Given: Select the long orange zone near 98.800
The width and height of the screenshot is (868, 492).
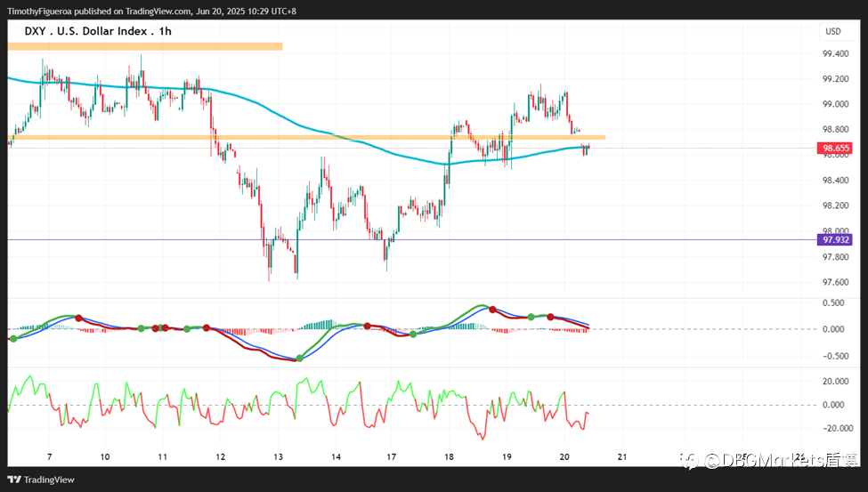Looking at the screenshot, I should click(x=306, y=137).
